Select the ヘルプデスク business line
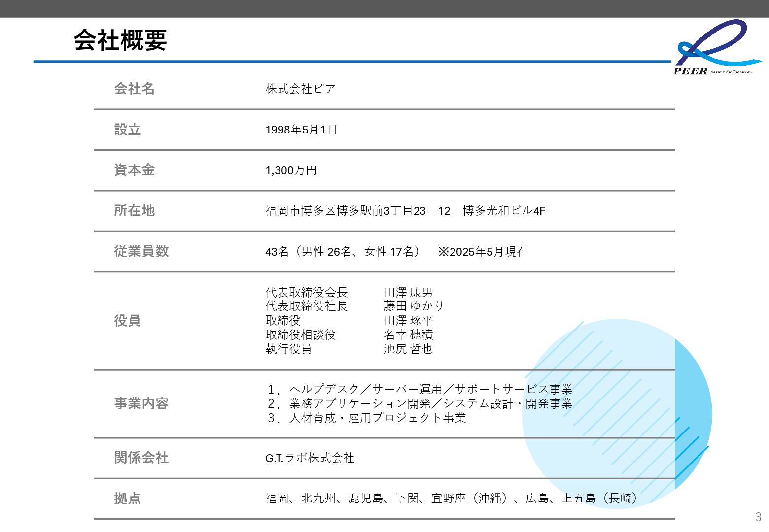769x532 pixels. [x=419, y=389]
